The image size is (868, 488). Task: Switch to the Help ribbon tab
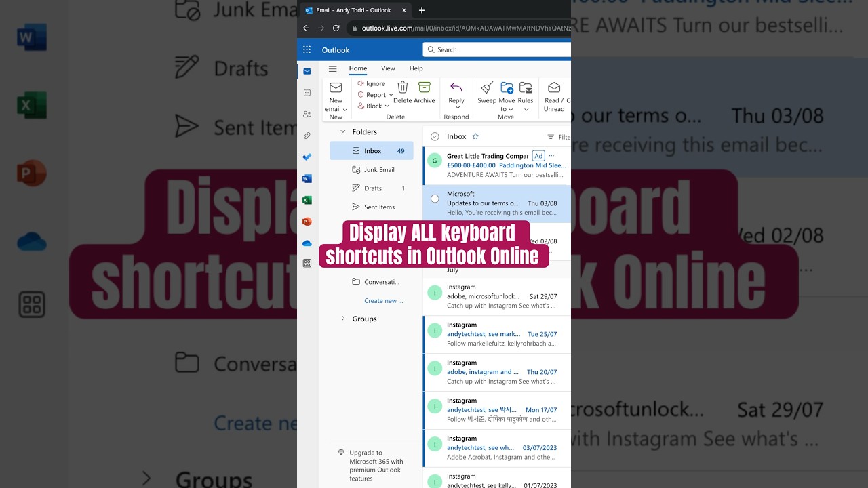coord(416,68)
